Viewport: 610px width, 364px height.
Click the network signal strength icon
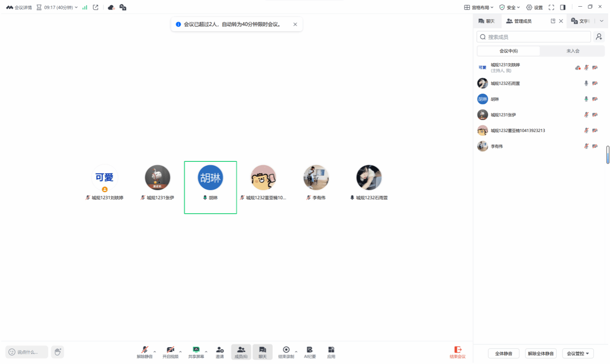85,7
